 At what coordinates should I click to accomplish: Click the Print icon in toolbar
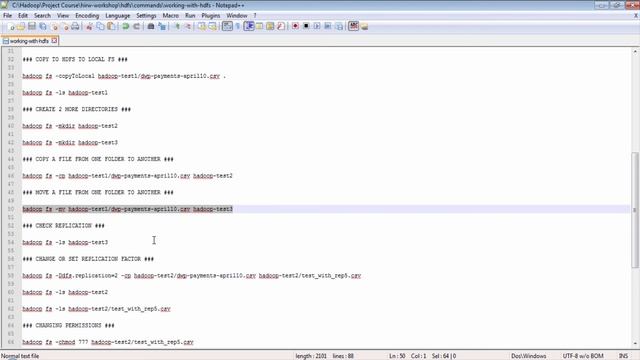[x=75, y=27]
